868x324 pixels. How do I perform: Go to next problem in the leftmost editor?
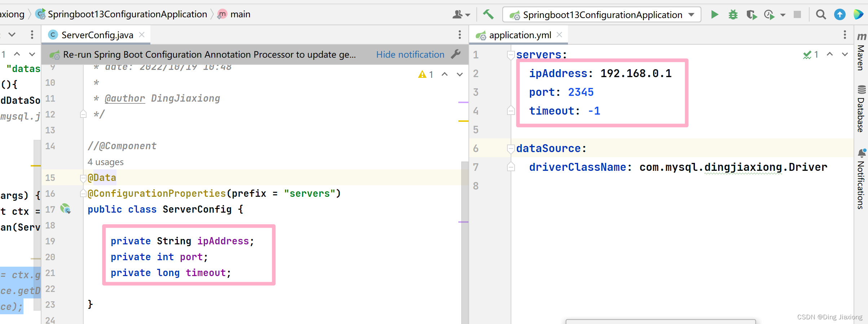[32, 54]
